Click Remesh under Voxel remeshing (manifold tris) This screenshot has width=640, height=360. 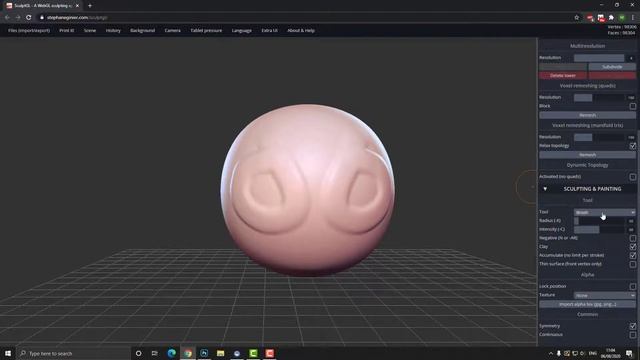pyautogui.click(x=587, y=155)
